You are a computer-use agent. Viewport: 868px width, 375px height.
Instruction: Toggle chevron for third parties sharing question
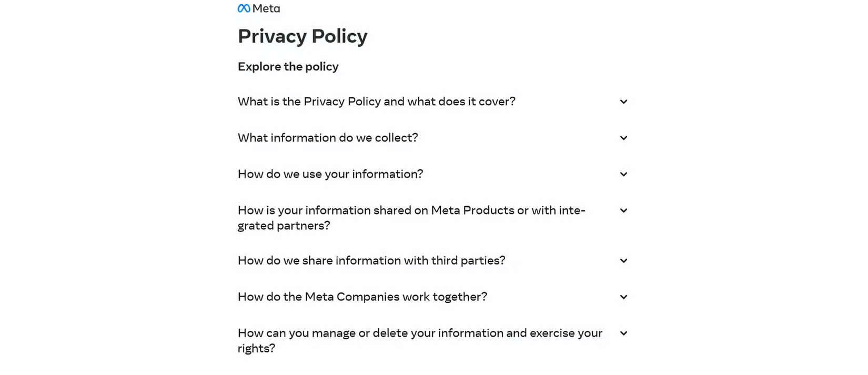pos(623,261)
